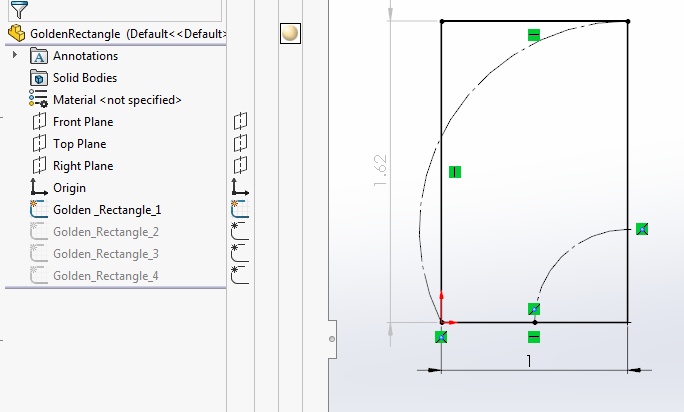Select horizontal relation on top edge

click(534, 34)
